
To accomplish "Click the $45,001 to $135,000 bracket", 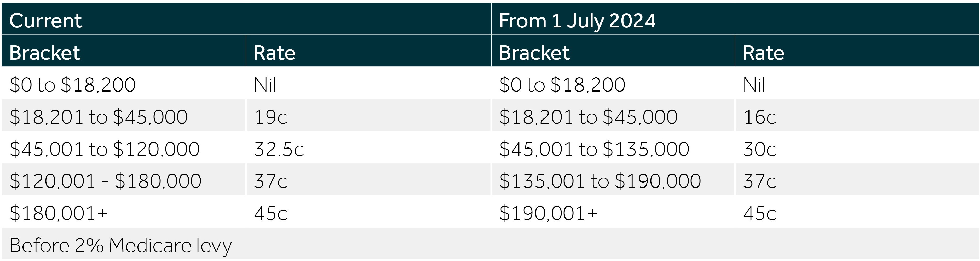I will 613,147.
